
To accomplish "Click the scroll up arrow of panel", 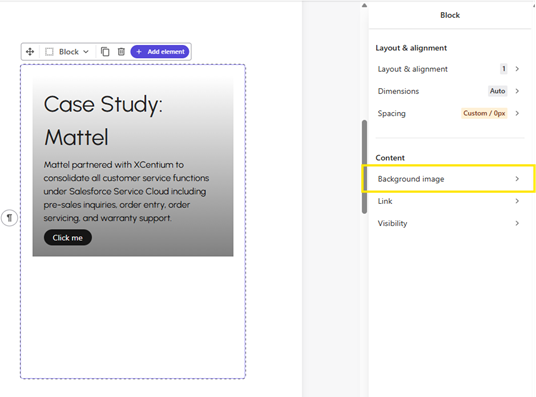I will pos(364,5).
